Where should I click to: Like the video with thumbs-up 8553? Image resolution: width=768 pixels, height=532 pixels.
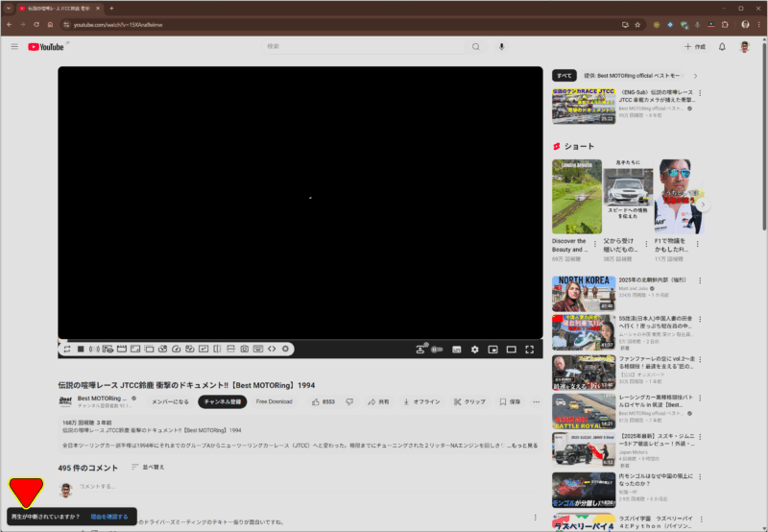[324, 401]
